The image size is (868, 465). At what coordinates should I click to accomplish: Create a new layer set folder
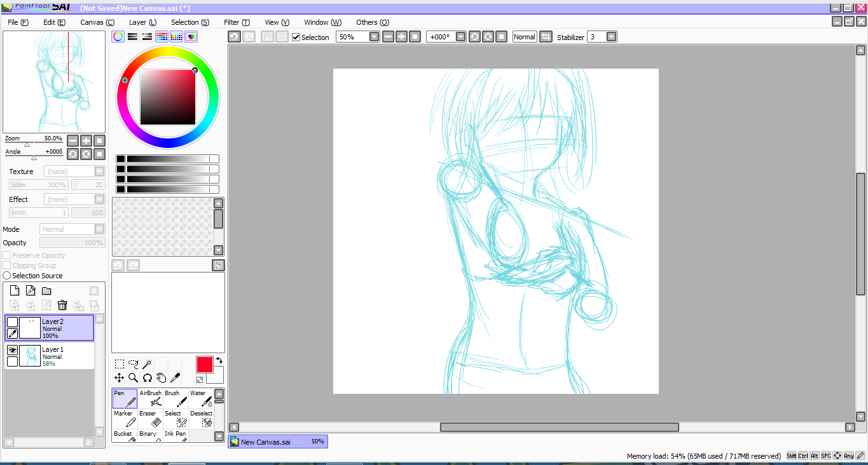pyautogui.click(x=46, y=291)
